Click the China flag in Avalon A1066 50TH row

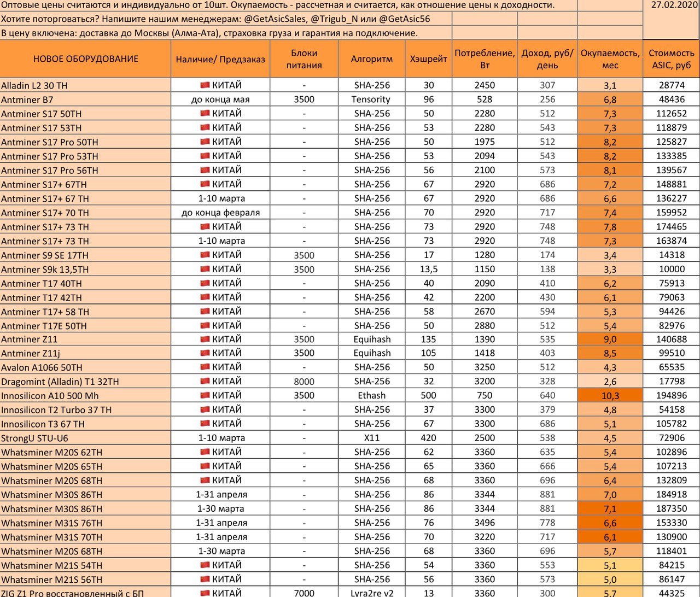[205, 367]
